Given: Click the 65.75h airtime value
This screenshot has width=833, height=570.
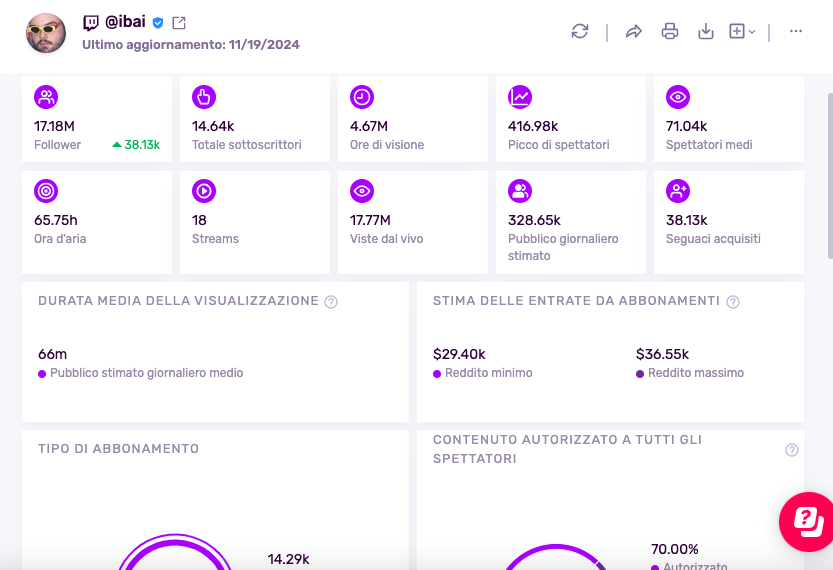Looking at the screenshot, I should tap(56, 220).
